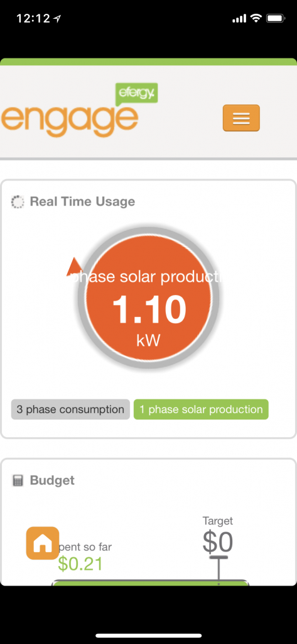Click the orange triangle gauge pointer
The image size is (297, 644).
click(x=74, y=267)
